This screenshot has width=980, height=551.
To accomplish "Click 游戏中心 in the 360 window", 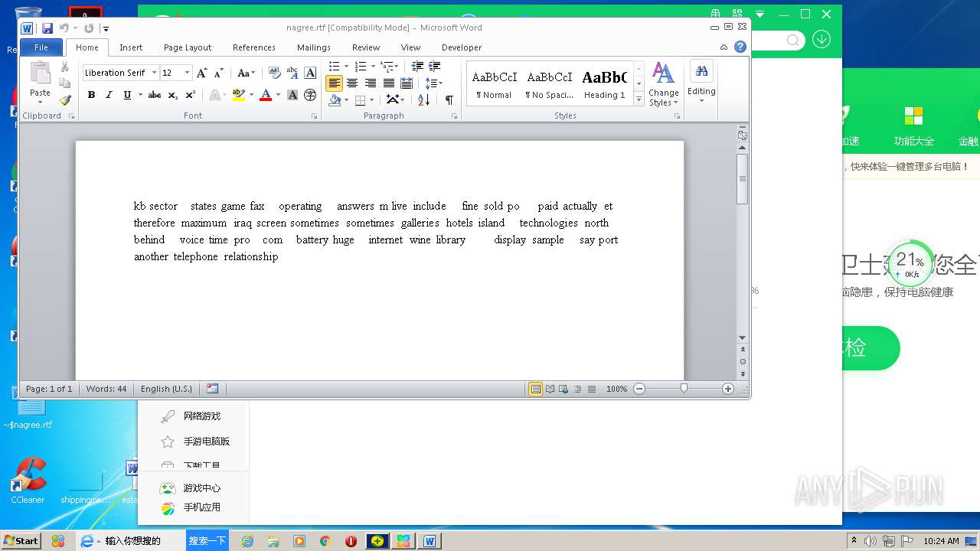I will pos(202,488).
